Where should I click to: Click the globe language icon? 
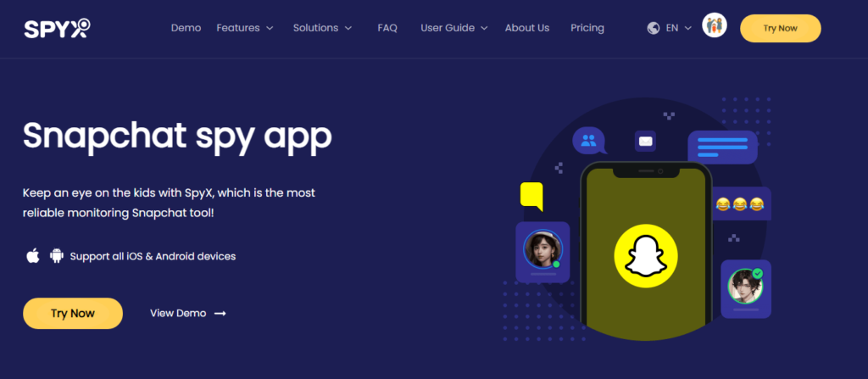pyautogui.click(x=654, y=28)
